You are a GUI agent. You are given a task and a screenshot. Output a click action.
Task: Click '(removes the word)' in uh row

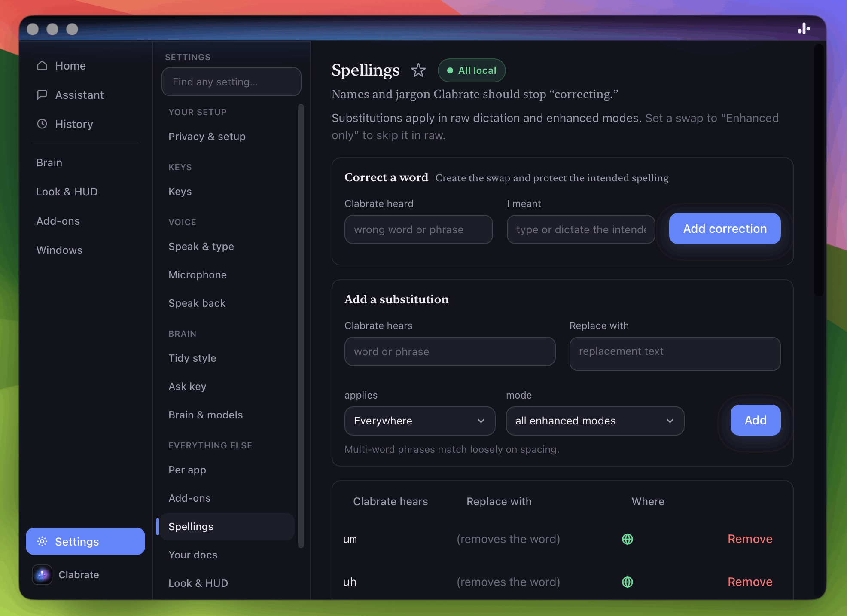508,582
